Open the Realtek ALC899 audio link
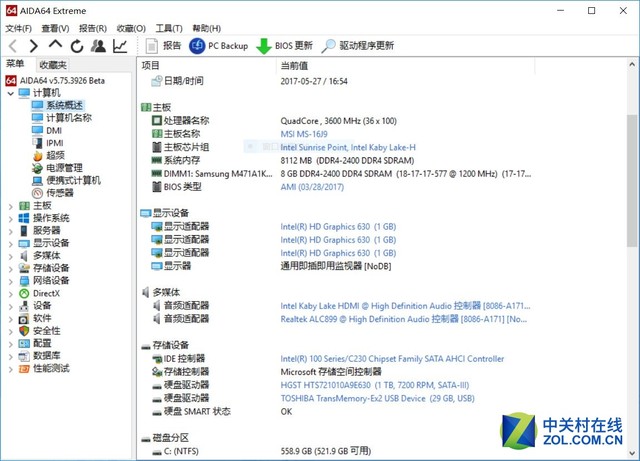Viewport: 640px width, 461px height. tap(404, 319)
